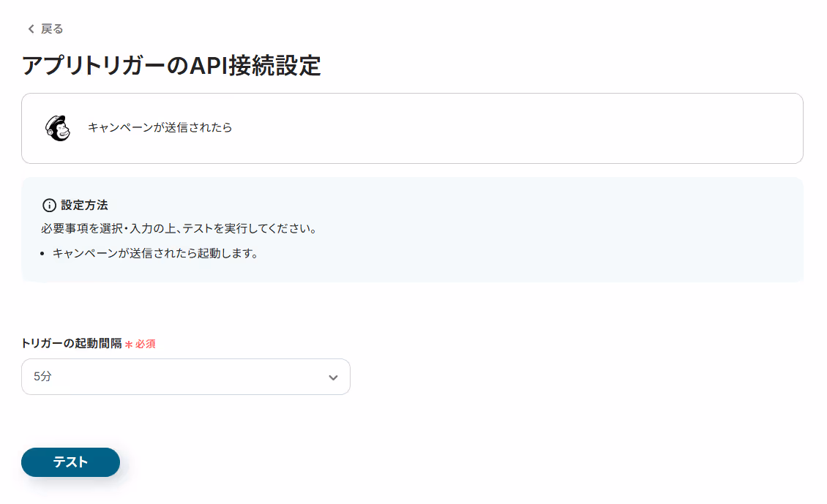Click the red 必須 required marker
827x504 pixels.
(141, 345)
